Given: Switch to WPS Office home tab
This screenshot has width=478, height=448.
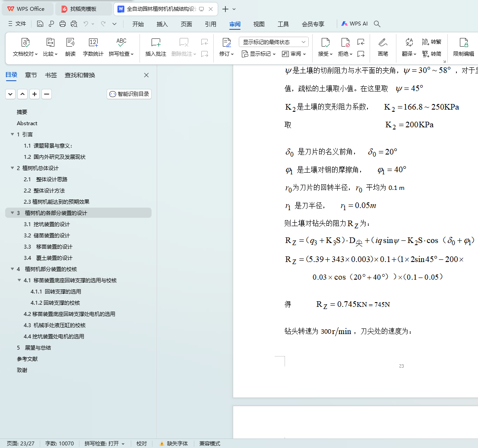Looking at the screenshot, I should click(28, 9).
